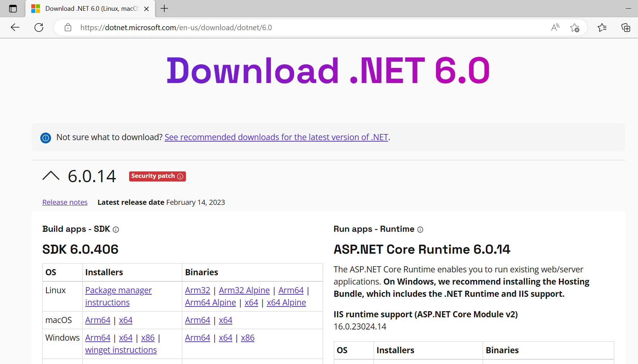Start Read aloud from address bar

(x=555, y=27)
